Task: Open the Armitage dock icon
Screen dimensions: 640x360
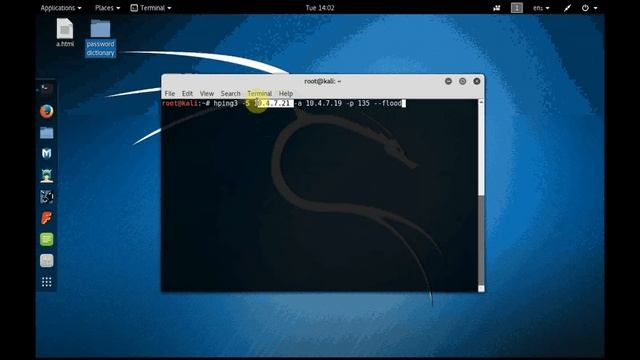Action: (x=47, y=176)
